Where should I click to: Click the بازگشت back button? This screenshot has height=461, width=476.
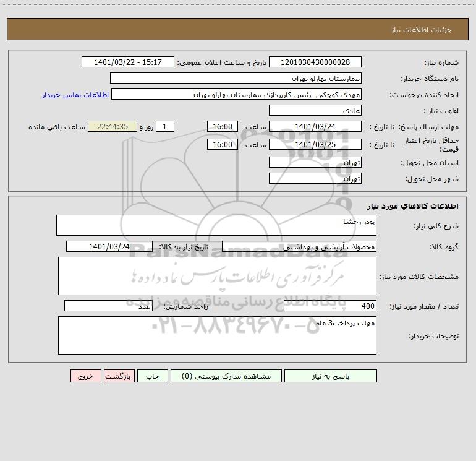click(119, 376)
